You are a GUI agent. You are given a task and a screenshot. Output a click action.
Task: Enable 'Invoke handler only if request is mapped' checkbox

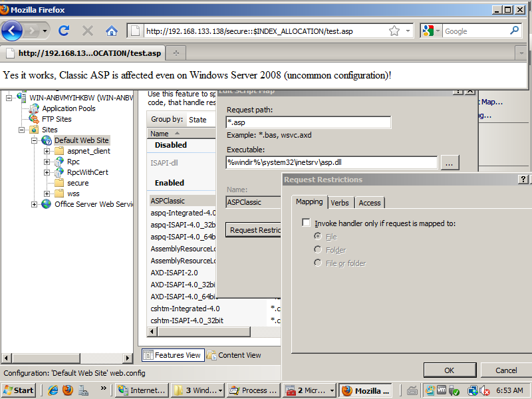pos(306,223)
